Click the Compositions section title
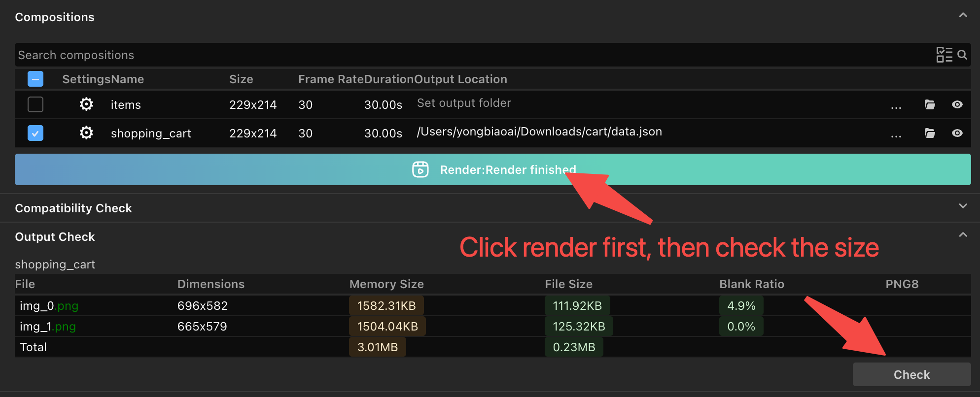980x397 pixels. pos(55,17)
